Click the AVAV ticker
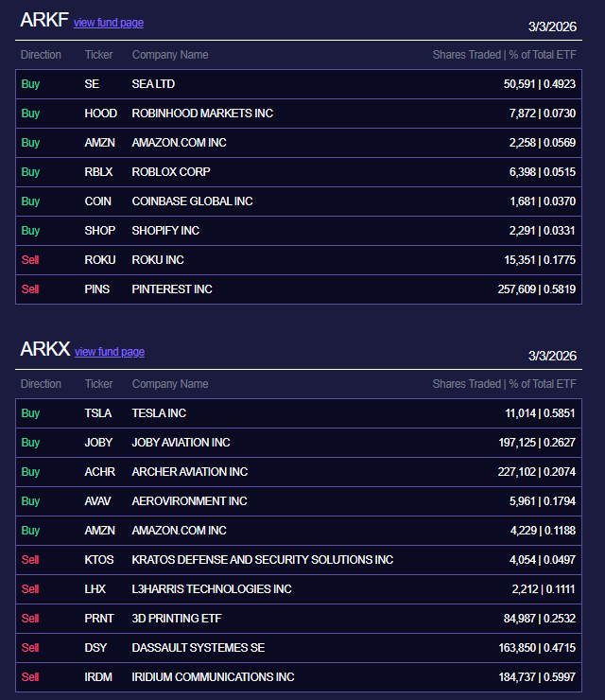 coord(97,501)
